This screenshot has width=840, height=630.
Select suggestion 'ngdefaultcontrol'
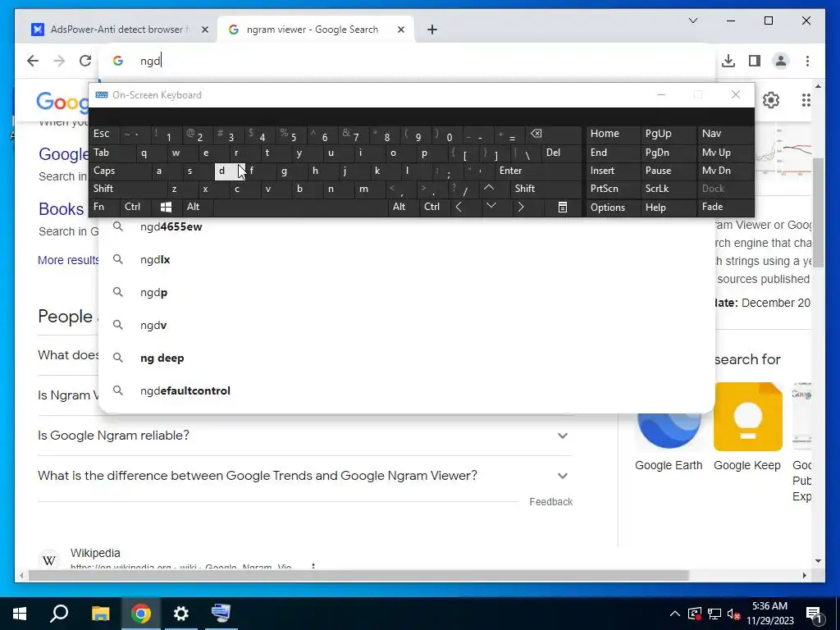(407, 391)
